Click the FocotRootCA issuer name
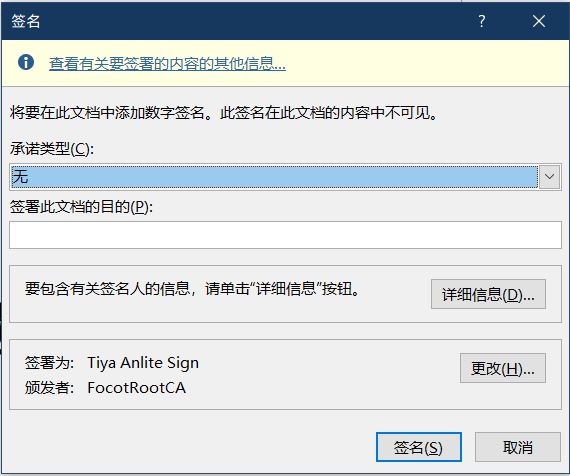570x476 pixels. point(137,388)
